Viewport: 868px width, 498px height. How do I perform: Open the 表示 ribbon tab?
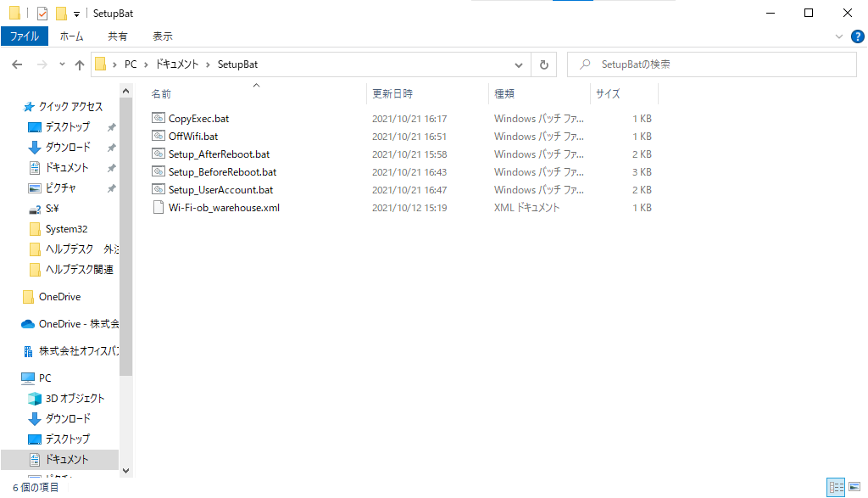(162, 36)
